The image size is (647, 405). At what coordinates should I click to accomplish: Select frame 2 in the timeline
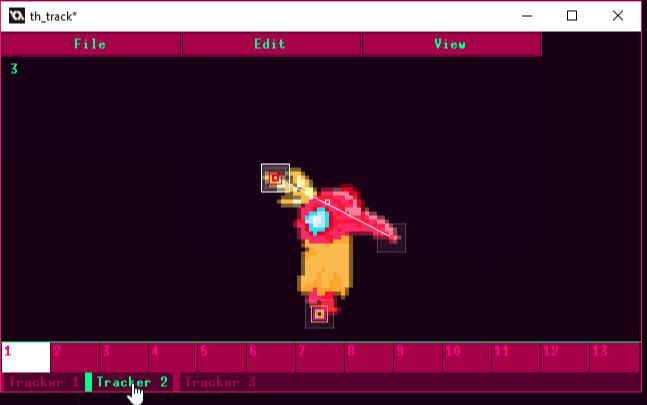75,357
